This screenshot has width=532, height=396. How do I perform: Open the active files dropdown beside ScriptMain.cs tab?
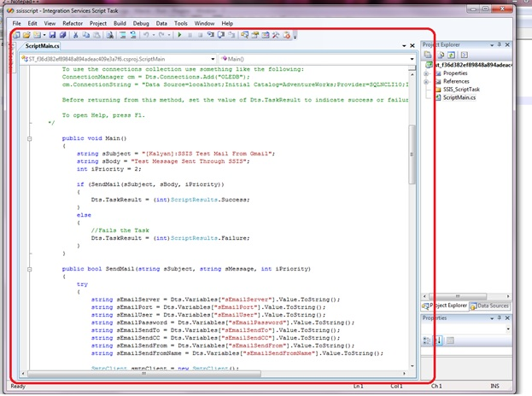[x=404, y=46]
